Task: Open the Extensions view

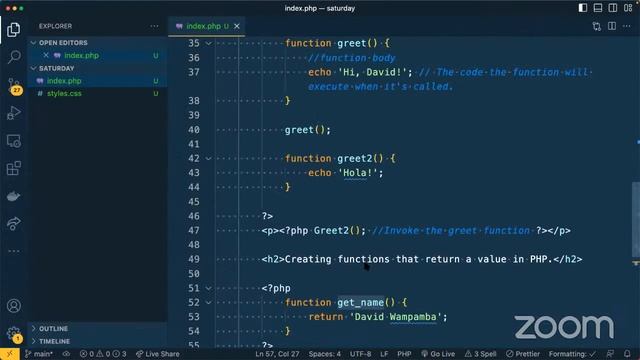Action: pyautogui.click(x=13, y=168)
